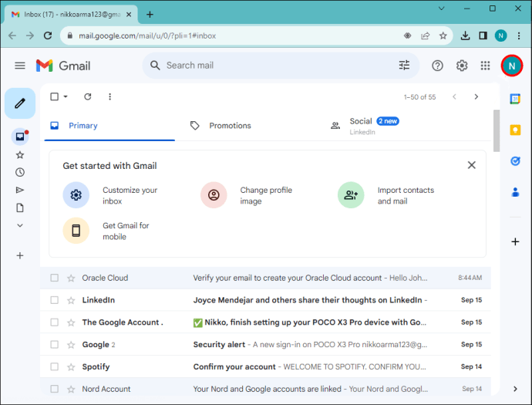The height and width of the screenshot is (405, 532).
Task: Toggle the select all checkbox
Action: [x=54, y=96]
